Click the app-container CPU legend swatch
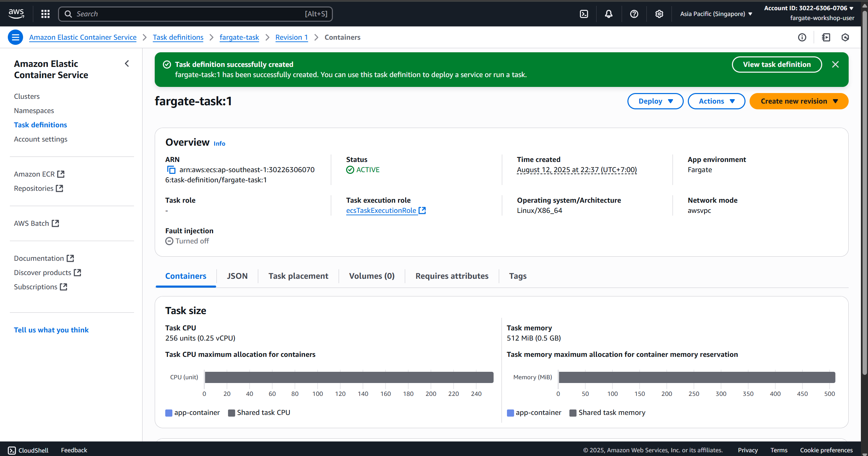Screen dimensions: 868x456 click(169, 413)
